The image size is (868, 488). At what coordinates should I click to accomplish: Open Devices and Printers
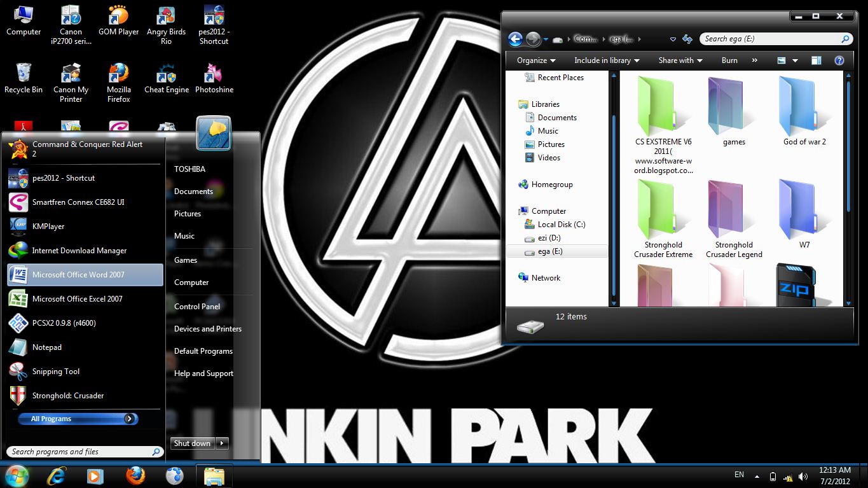(x=208, y=329)
